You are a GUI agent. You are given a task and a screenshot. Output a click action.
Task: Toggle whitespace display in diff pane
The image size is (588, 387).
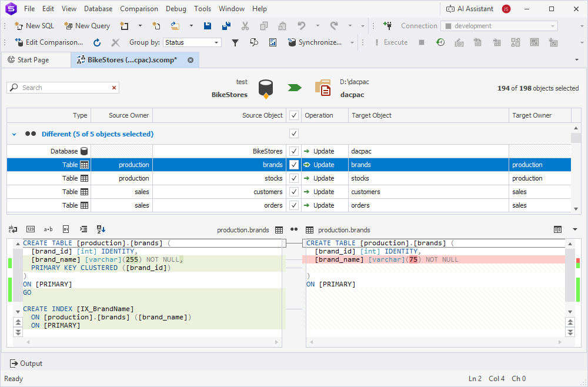(48, 229)
